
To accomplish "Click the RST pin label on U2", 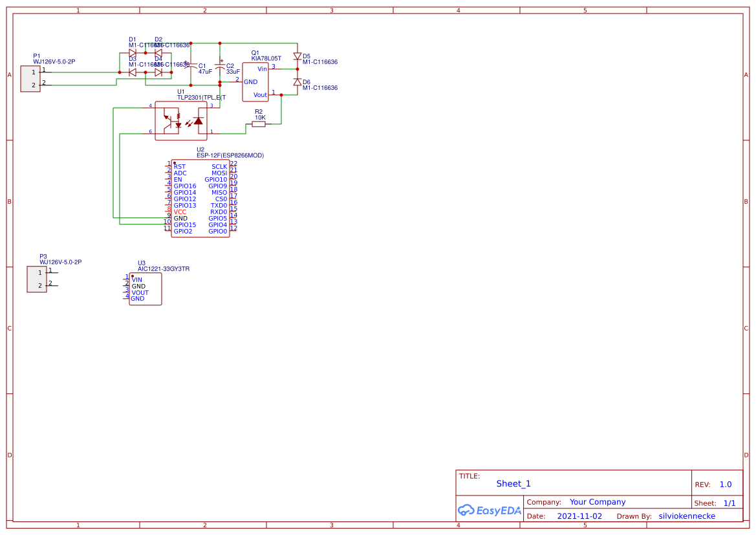I will click(x=179, y=166).
